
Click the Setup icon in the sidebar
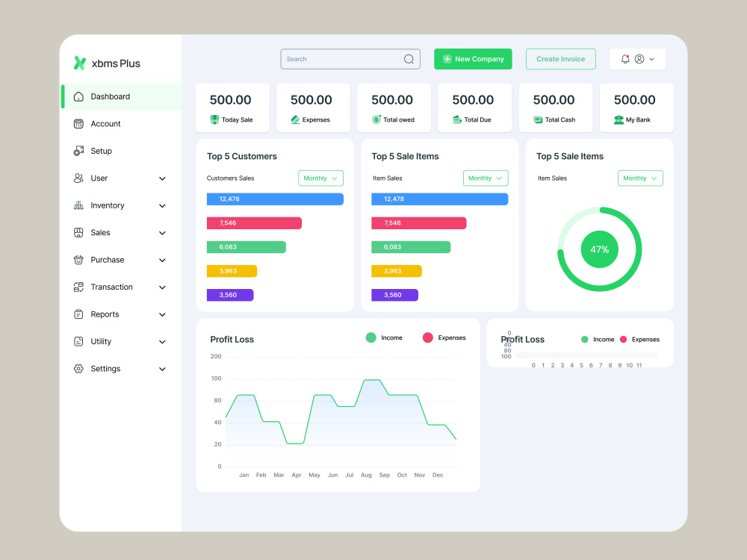tap(79, 151)
